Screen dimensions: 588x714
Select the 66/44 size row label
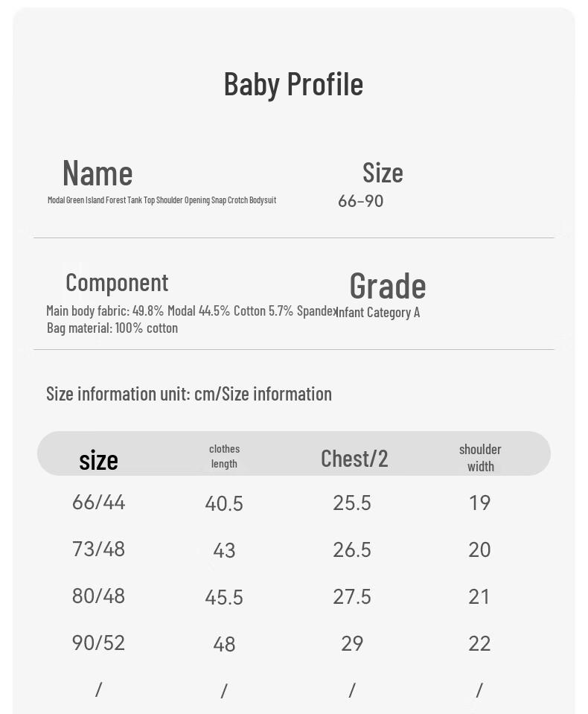coord(98,503)
